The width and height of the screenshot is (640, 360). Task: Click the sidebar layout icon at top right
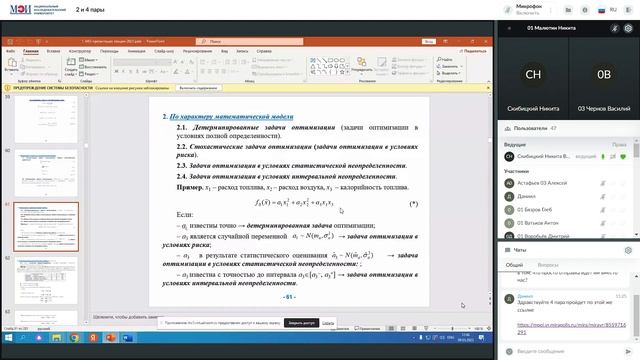point(628,10)
